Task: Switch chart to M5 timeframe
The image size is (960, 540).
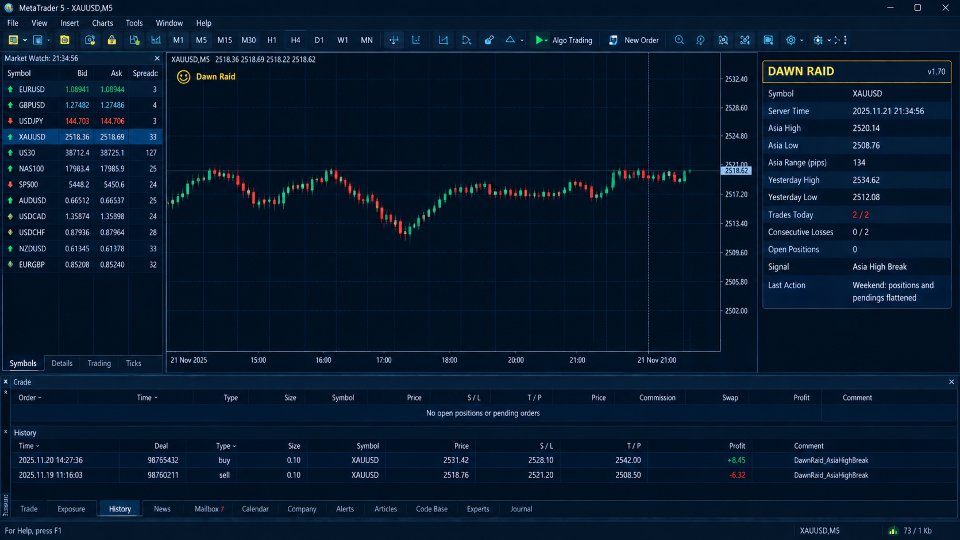Action: click(x=201, y=40)
